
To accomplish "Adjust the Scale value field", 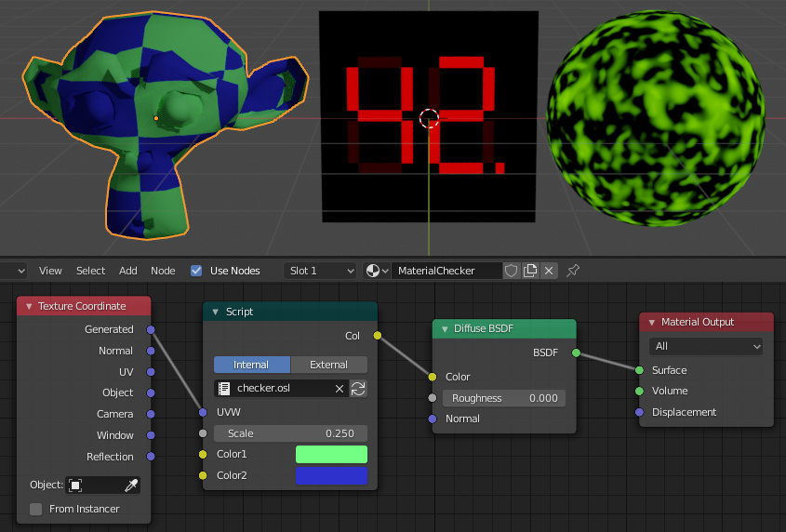I will pyautogui.click(x=291, y=433).
